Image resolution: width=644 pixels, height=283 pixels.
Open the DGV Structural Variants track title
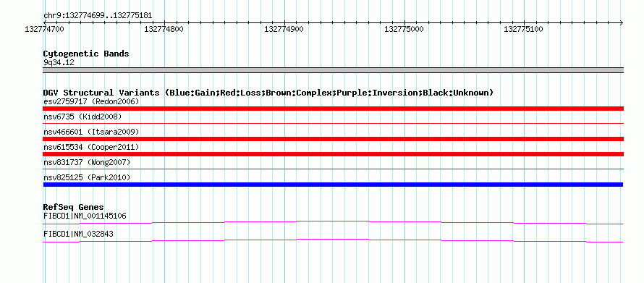(x=268, y=93)
